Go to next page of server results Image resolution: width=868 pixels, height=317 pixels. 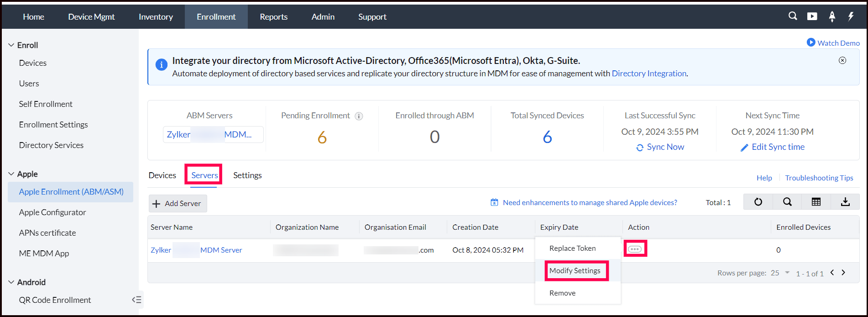[843, 273]
